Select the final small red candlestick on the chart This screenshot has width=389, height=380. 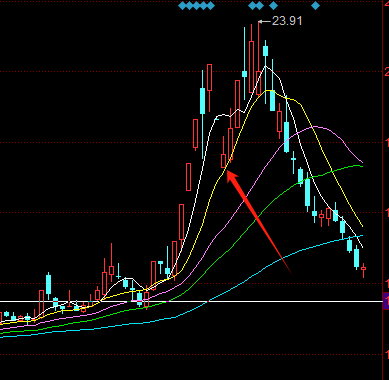364,270
